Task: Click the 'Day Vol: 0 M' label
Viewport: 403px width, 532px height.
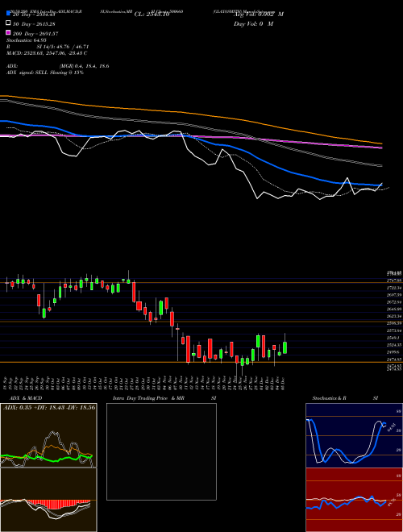Action: pos(253,24)
